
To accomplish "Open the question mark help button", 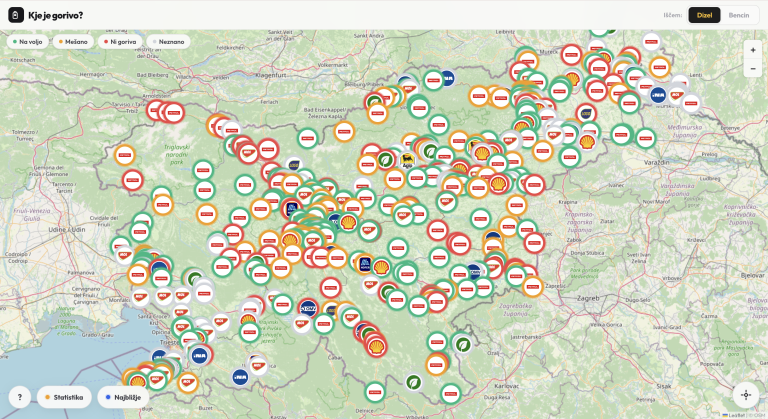I will tap(20, 397).
